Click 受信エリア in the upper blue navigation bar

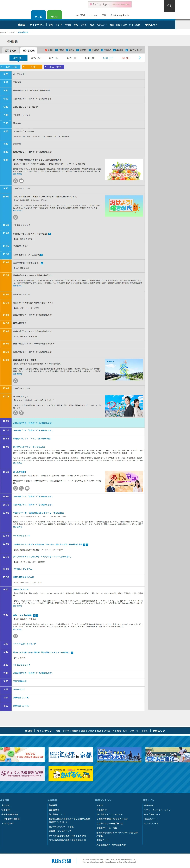(x=151, y=25)
